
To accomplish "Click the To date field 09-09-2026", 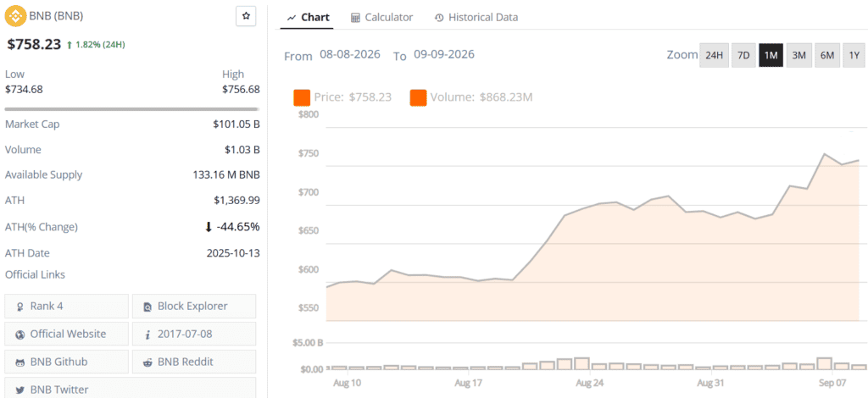I will point(444,55).
